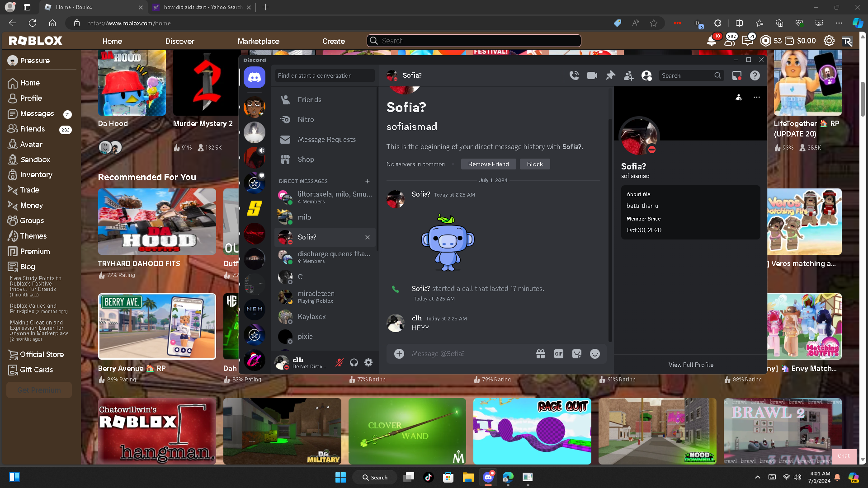Open TikTok from the taskbar

click(429, 478)
